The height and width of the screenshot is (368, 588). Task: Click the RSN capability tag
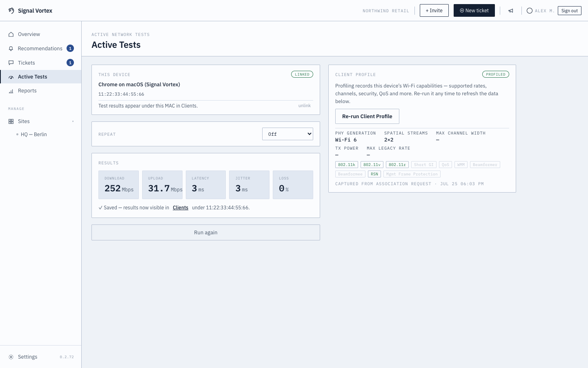(374, 174)
